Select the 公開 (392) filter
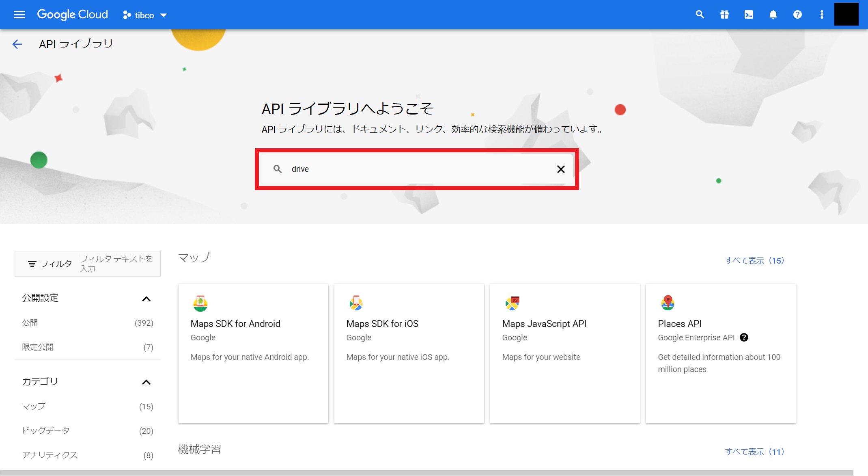 88,323
